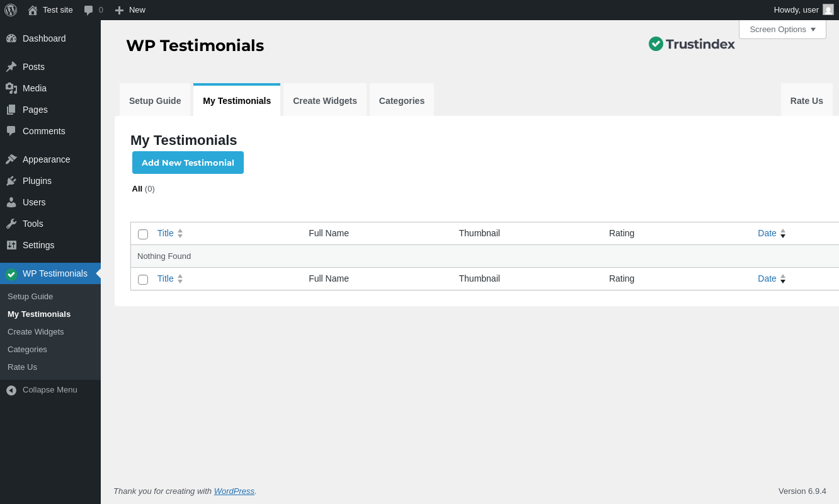Click the Collapse Menu arrow icon
The width and height of the screenshot is (839, 504).
pos(11,391)
